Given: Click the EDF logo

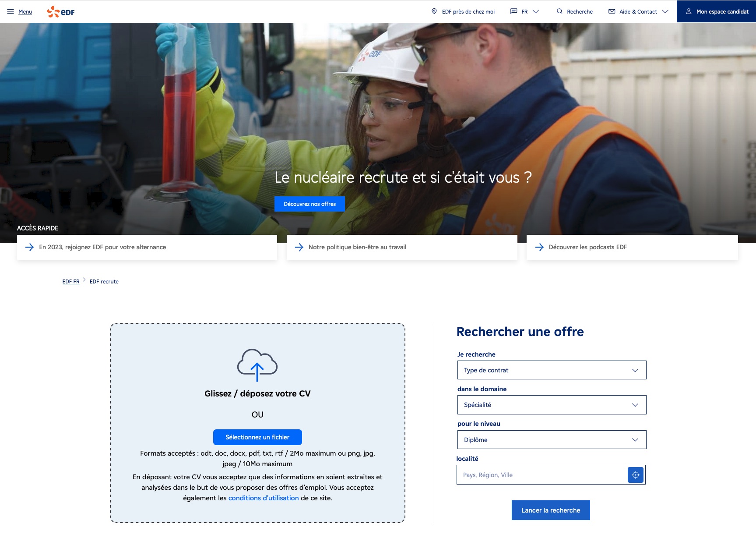Looking at the screenshot, I should [61, 12].
